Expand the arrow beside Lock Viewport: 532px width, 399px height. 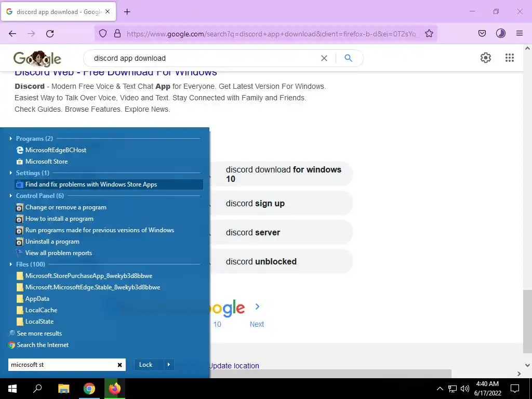(x=169, y=365)
